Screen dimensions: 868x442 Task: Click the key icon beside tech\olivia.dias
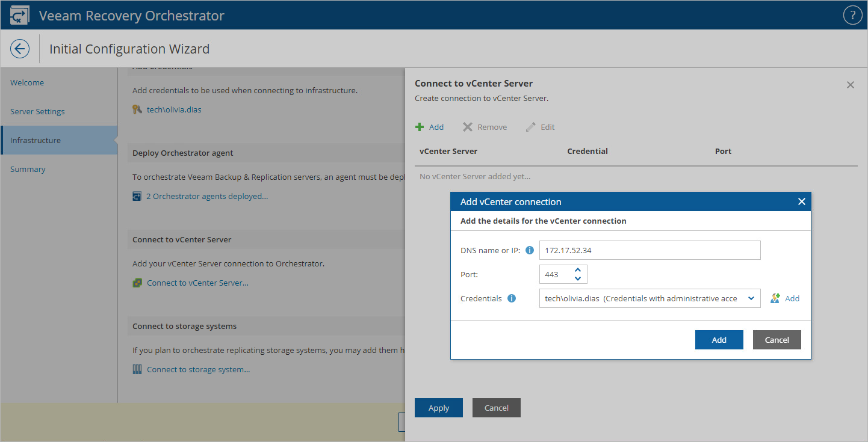coord(137,109)
